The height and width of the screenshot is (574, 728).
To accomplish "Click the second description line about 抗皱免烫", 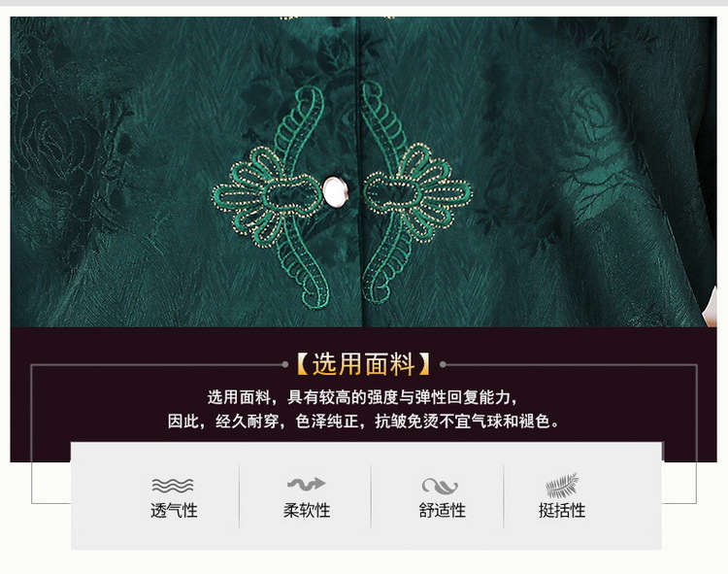I will pos(363,422).
